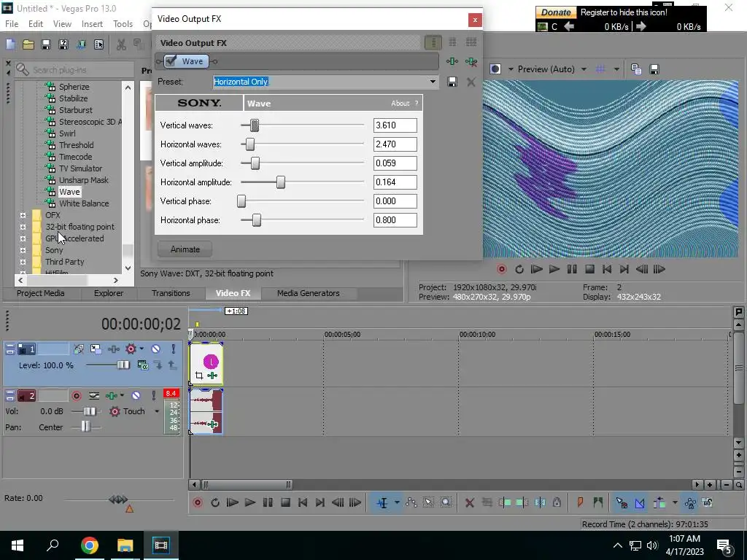Solo audio track 2
The width and height of the screenshot is (747, 560).
tap(153, 396)
